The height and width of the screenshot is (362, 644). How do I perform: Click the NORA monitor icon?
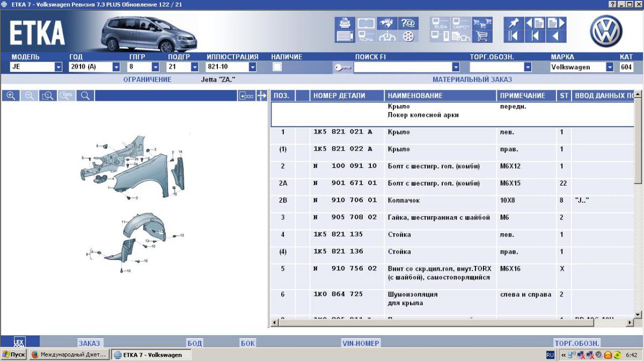click(366, 36)
